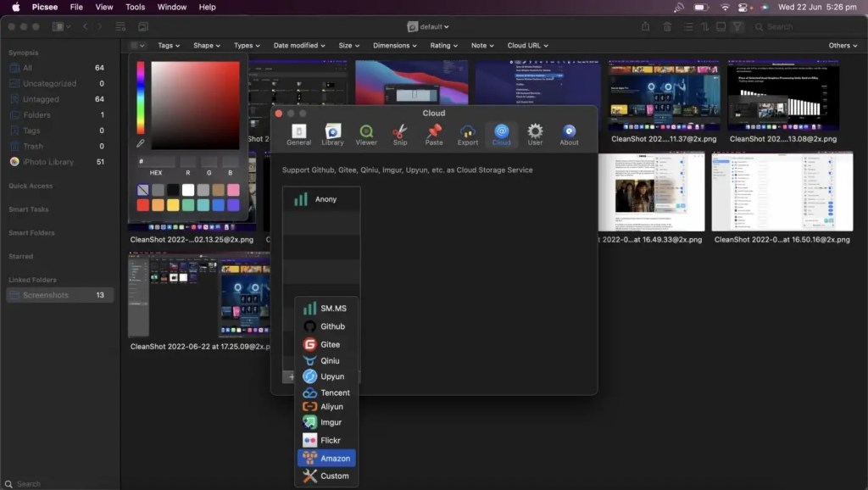The width and height of the screenshot is (868, 490).
Task: Click the share icon in toolbar
Action: (x=645, y=26)
